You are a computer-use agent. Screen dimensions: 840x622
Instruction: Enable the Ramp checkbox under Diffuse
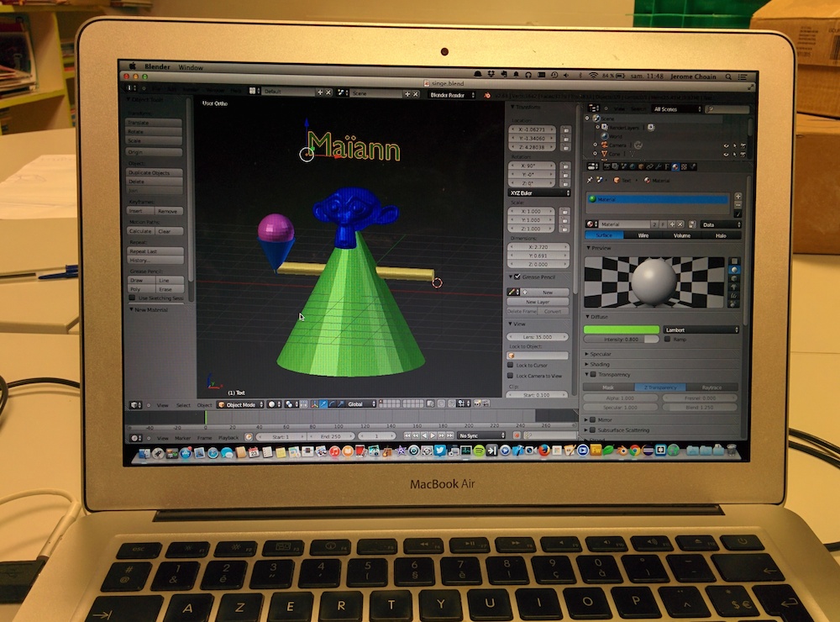pyautogui.click(x=669, y=339)
